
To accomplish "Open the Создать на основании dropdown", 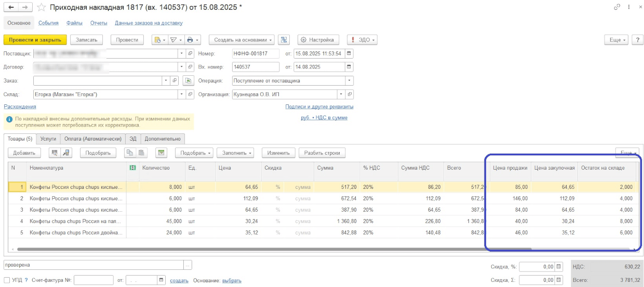I will tap(244, 40).
